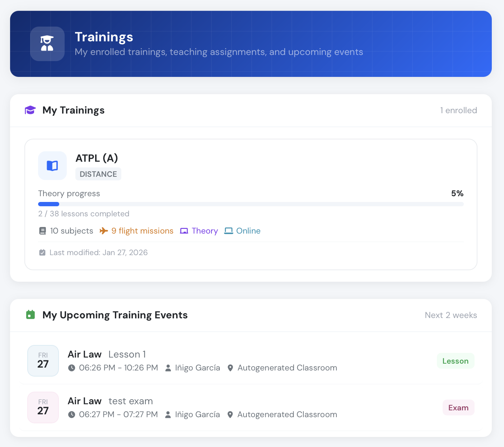Open the ATPL (A) training title
Screen dimensions: 504x447
[97, 158]
